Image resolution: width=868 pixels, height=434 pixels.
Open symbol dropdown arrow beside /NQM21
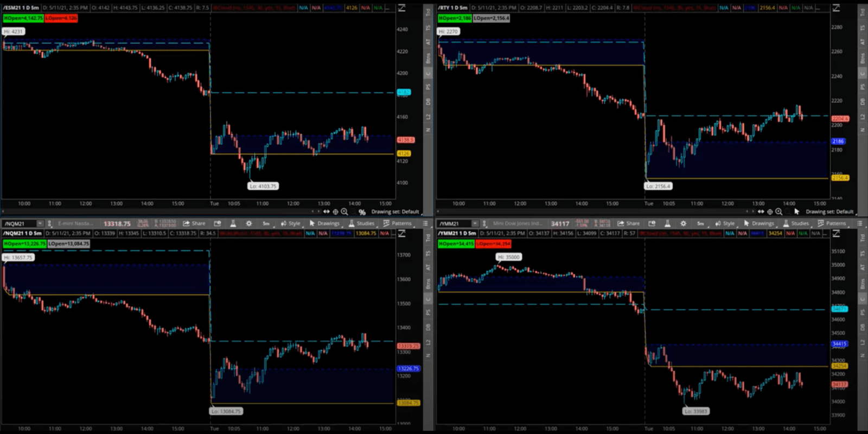pyautogui.click(x=40, y=224)
